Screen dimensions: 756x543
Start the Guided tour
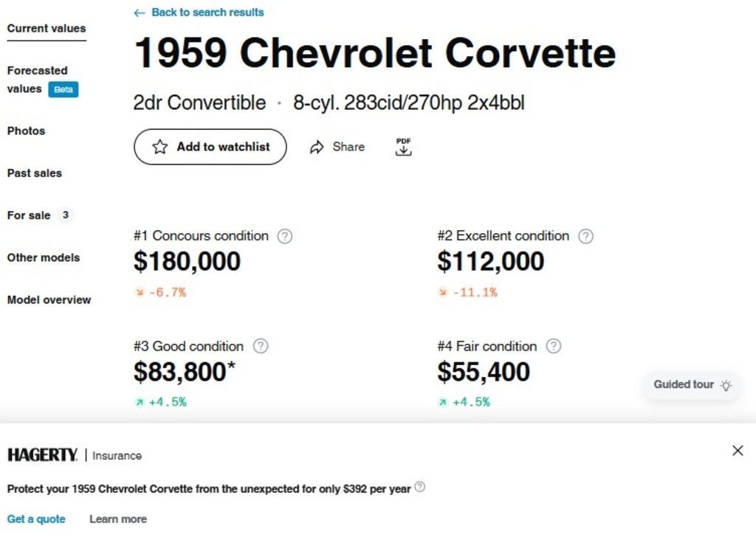(x=691, y=384)
